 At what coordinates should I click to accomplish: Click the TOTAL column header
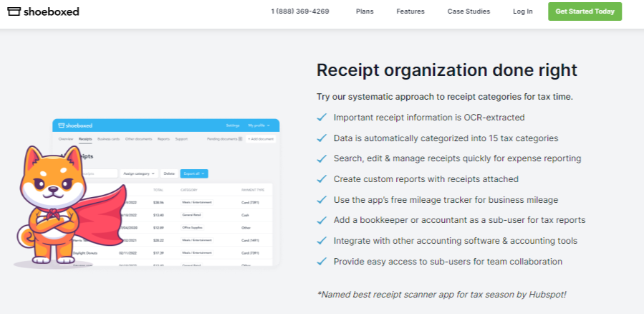[158, 190]
